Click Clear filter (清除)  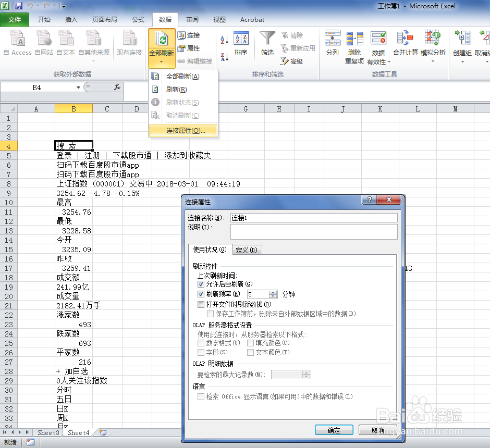click(x=292, y=35)
